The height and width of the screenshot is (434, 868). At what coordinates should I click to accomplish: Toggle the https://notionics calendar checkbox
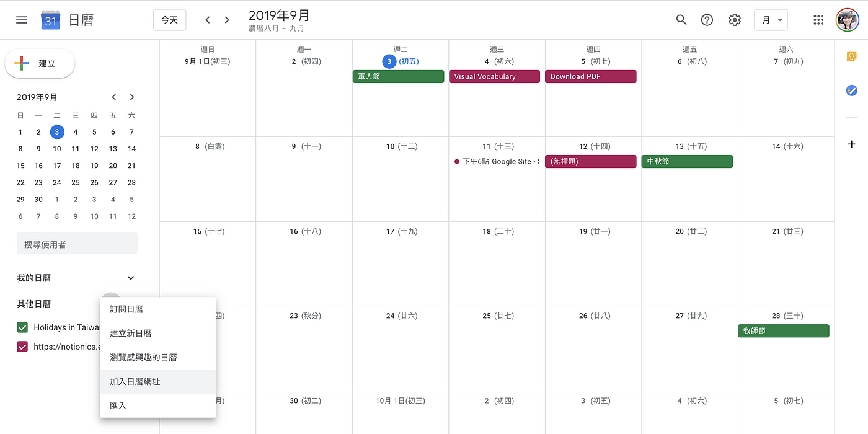tap(22, 347)
